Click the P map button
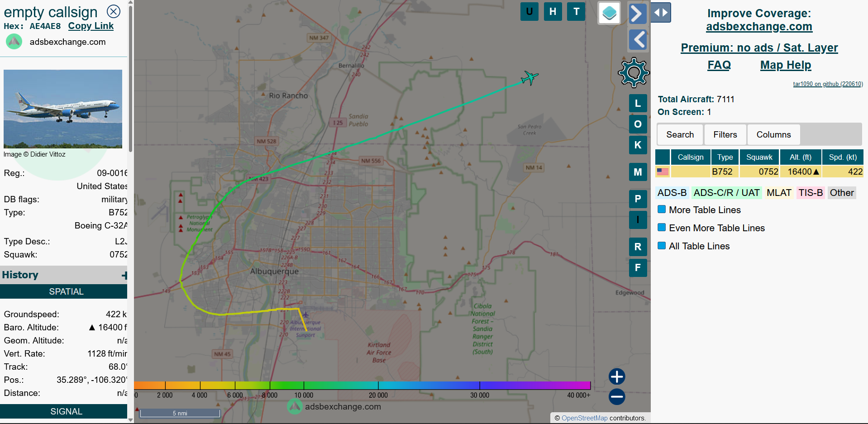 [x=638, y=199]
